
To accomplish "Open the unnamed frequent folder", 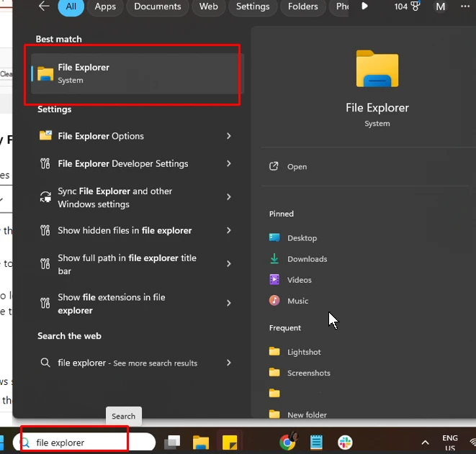I will [274, 394].
